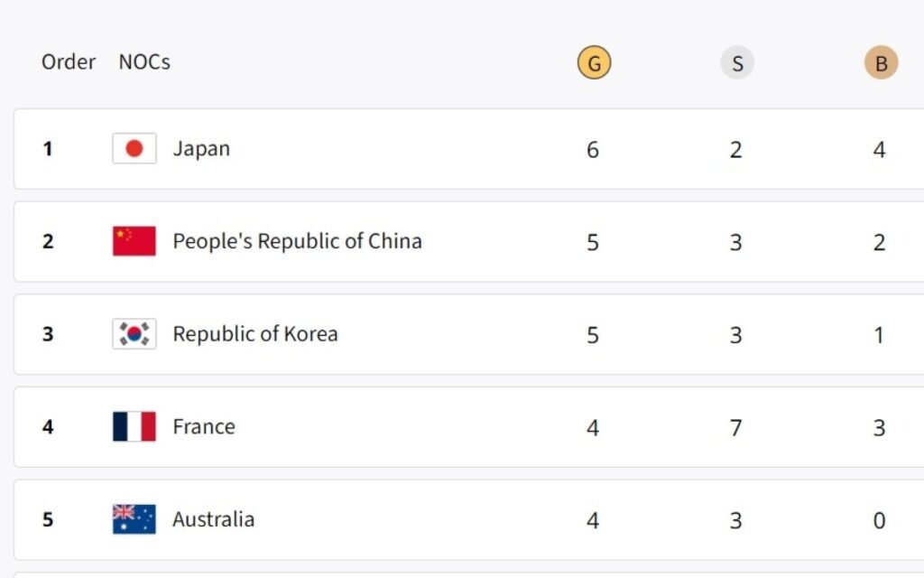Viewport: 924px width, 578px height.
Task: Click the Republic of Korea flag
Action: pos(134,334)
